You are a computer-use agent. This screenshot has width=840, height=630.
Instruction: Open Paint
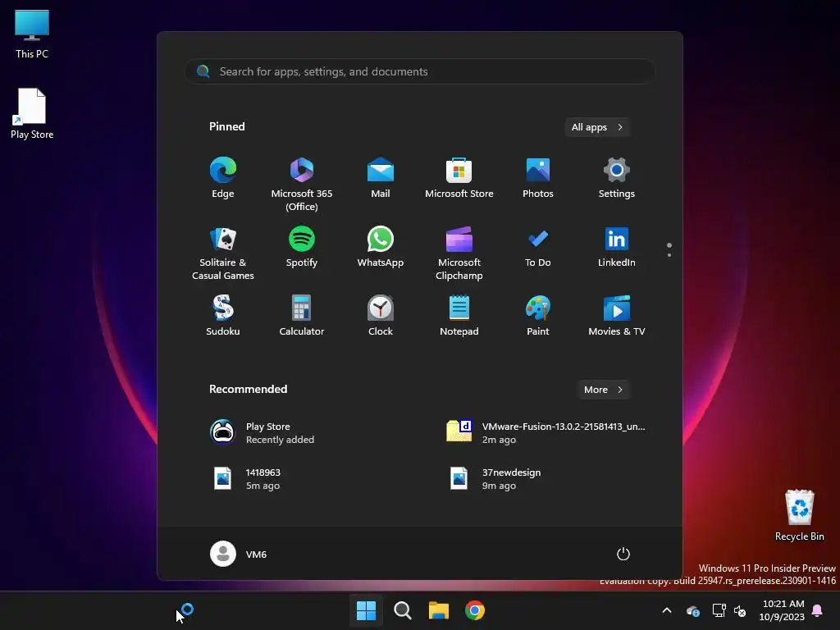(538, 316)
